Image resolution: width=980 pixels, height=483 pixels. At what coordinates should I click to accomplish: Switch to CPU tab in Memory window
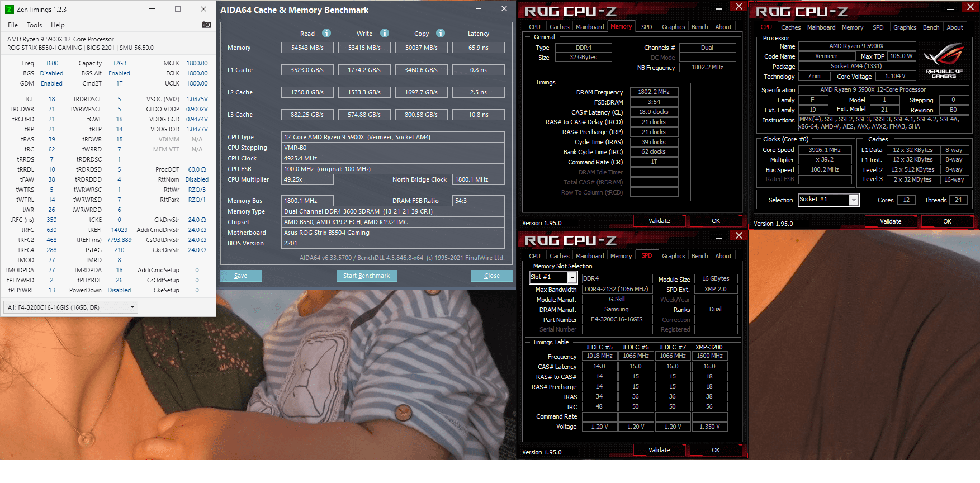tap(534, 27)
